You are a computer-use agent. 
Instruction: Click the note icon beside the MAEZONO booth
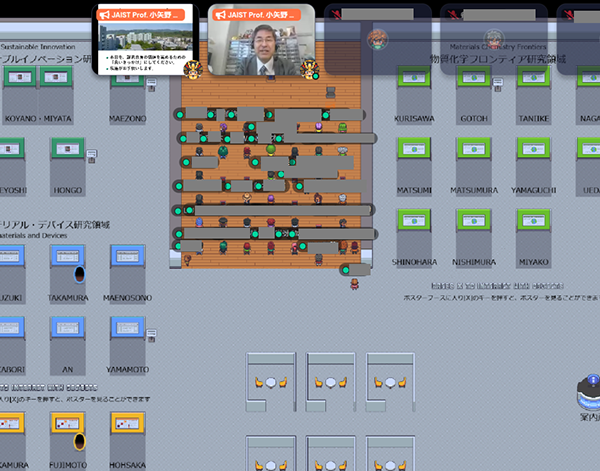click(x=151, y=85)
